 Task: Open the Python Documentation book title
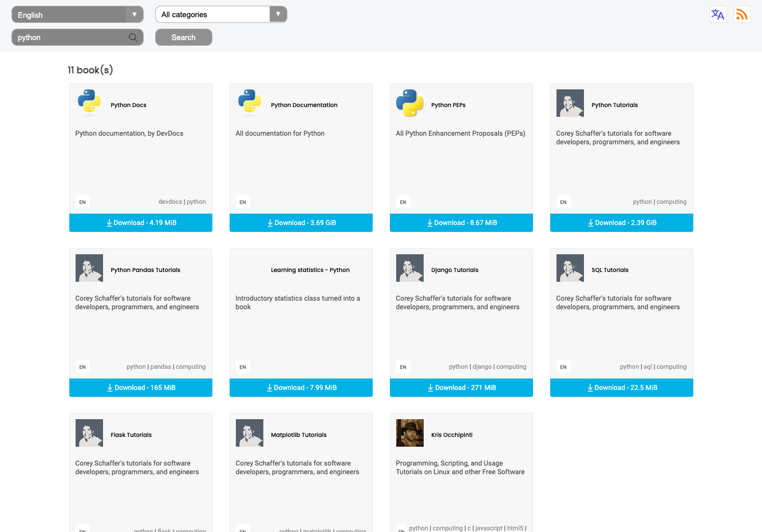click(304, 105)
